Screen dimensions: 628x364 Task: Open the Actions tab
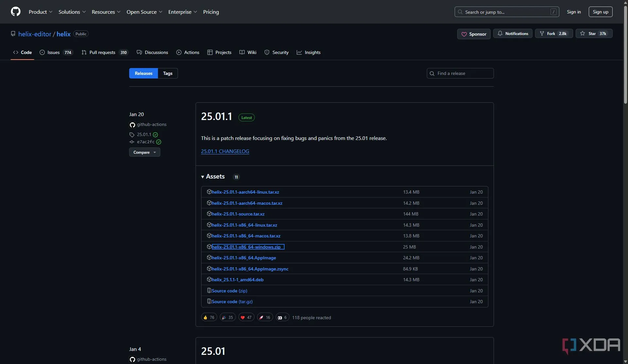tap(188, 52)
